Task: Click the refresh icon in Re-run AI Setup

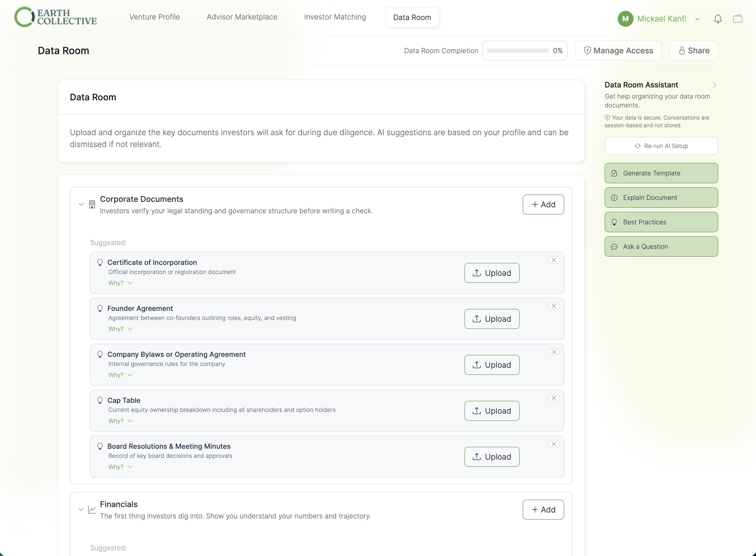Action: click(638, 146)
